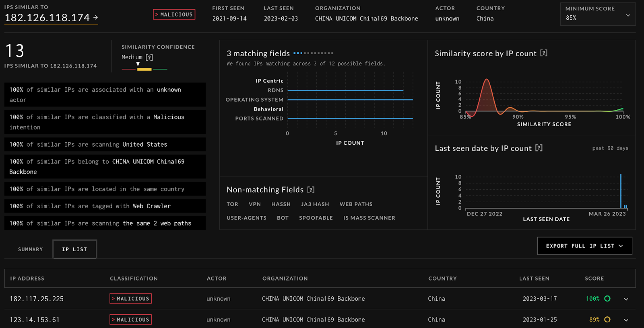Switch to the Summary tab
This screenshot has height=328, width=644.
30,250
